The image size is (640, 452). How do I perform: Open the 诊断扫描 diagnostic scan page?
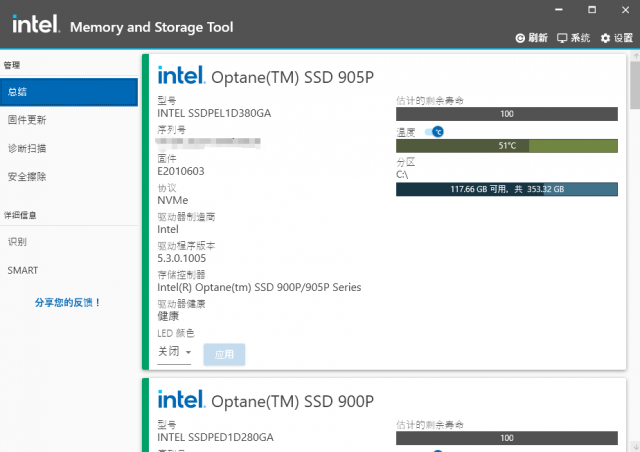69,148
